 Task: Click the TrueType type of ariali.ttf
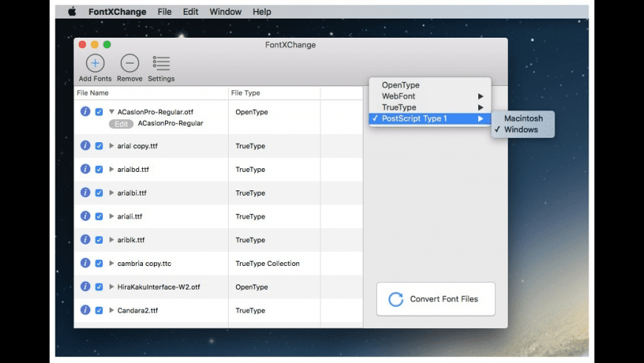pos(250,216)
